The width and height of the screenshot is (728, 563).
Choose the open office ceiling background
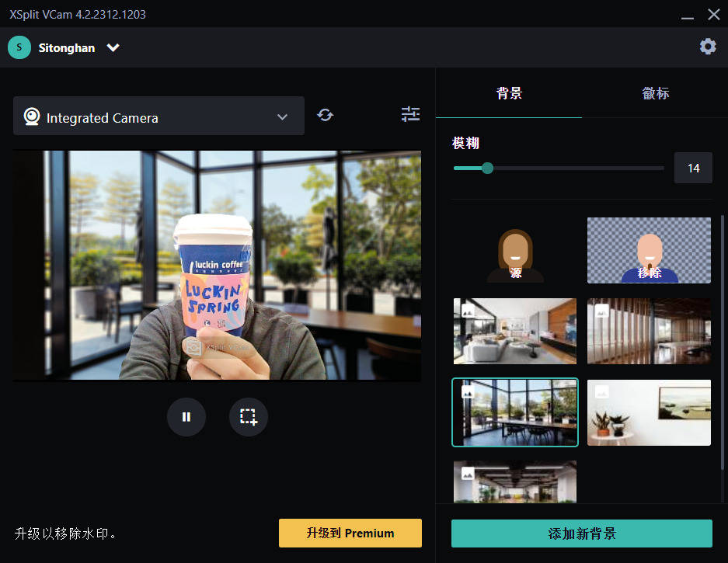coord(515,481)
